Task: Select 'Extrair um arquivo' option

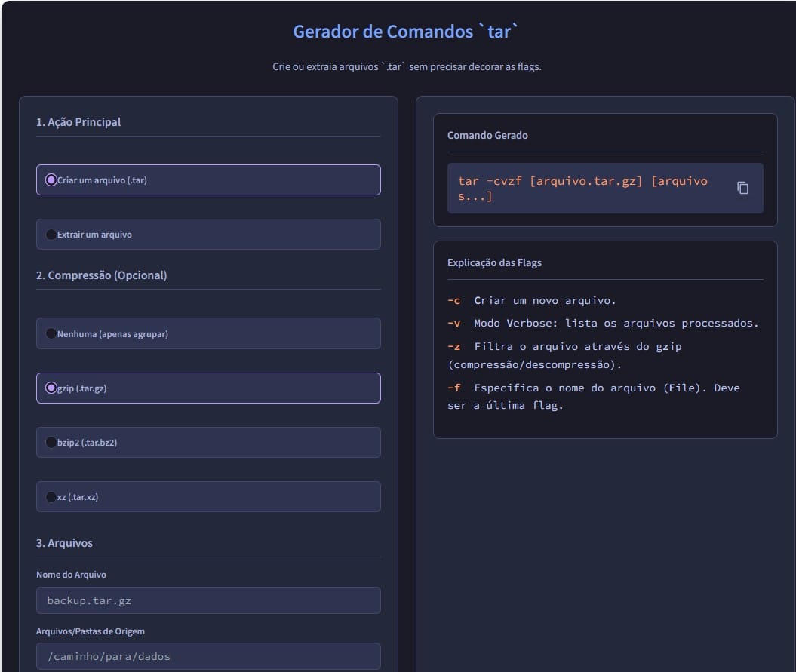Action: (x=208, y=234)
